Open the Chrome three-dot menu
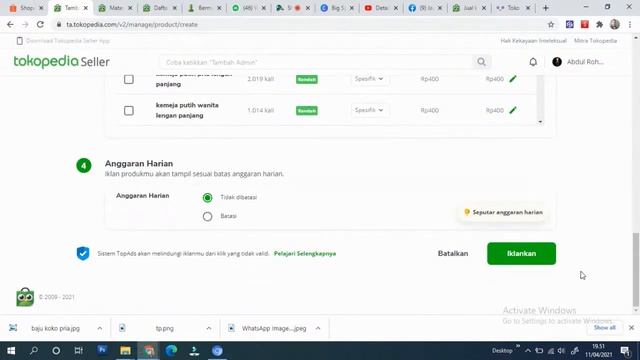The height and width of the screenshot is (360, 640). pyautogui.click(x=630, y=24)
